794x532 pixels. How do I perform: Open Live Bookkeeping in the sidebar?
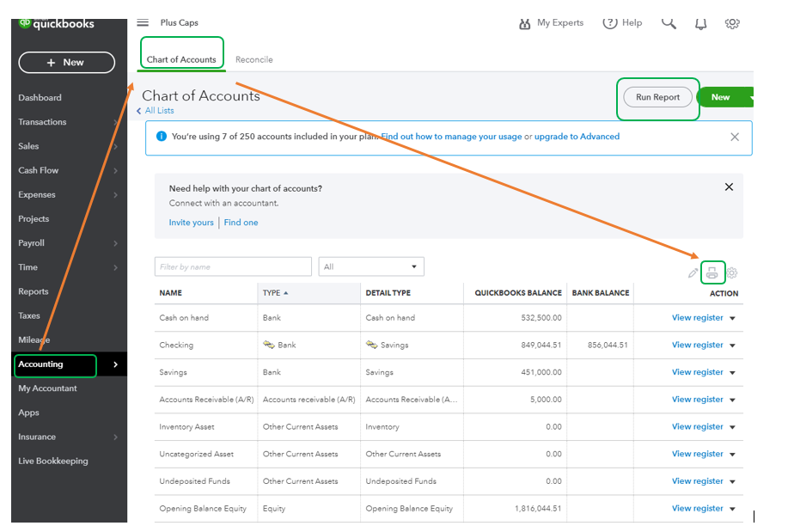click(53, 461)
